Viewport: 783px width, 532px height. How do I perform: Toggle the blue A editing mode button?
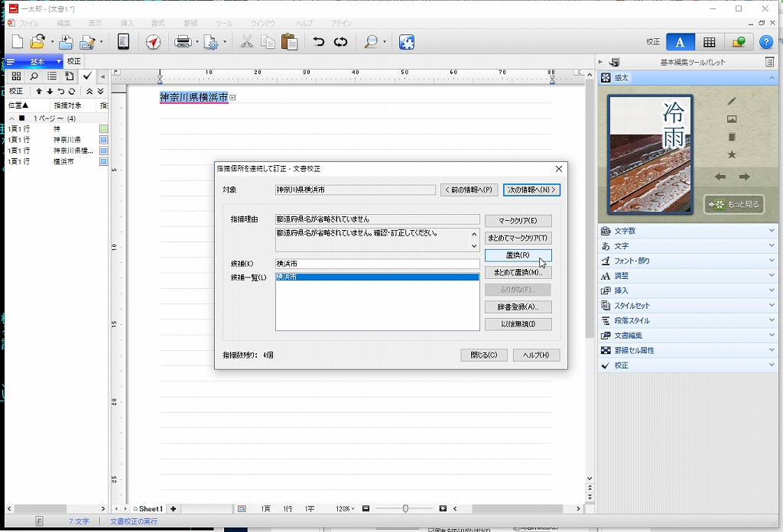click(680, 42)
